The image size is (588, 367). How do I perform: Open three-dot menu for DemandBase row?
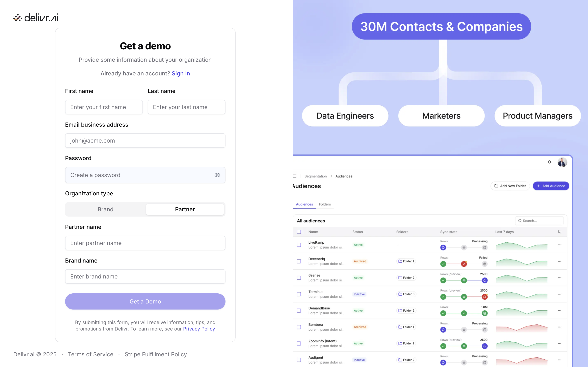click(559, 311)
